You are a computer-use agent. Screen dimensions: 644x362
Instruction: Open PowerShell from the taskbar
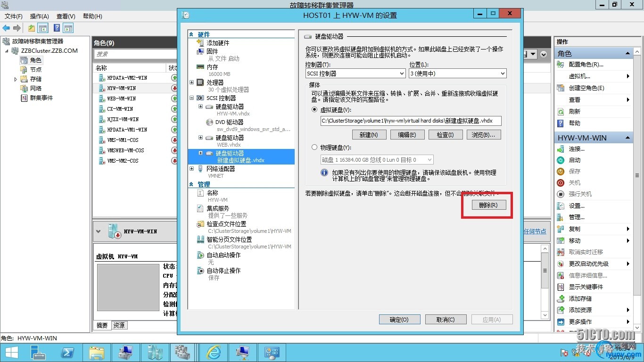[67, 353]
